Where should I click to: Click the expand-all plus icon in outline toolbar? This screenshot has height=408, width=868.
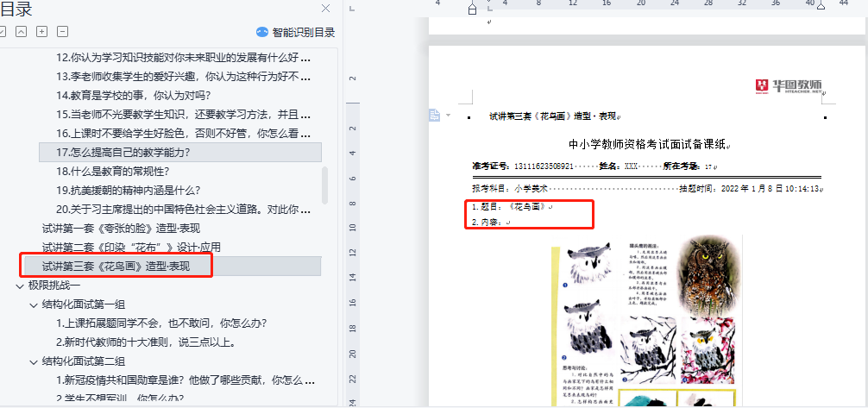[x=41, y=32]
